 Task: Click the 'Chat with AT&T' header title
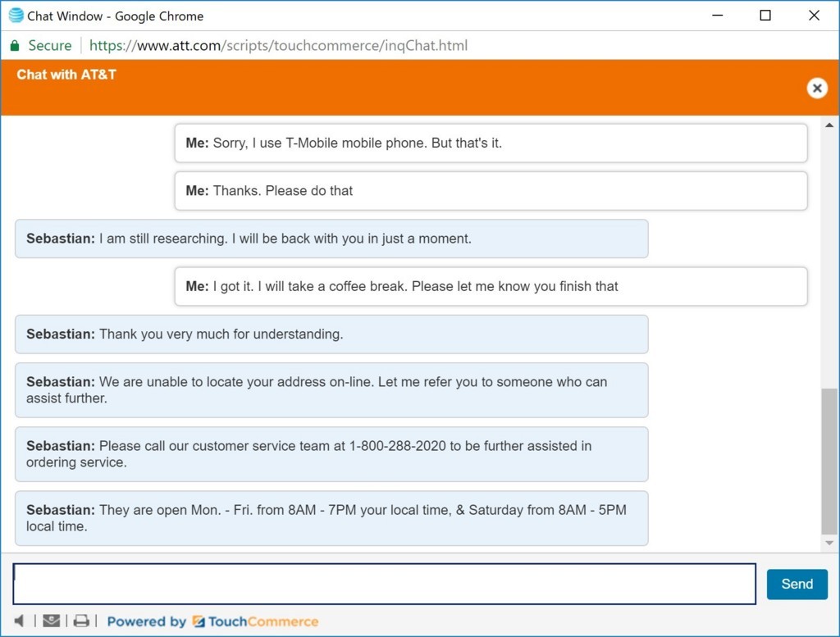66,75
